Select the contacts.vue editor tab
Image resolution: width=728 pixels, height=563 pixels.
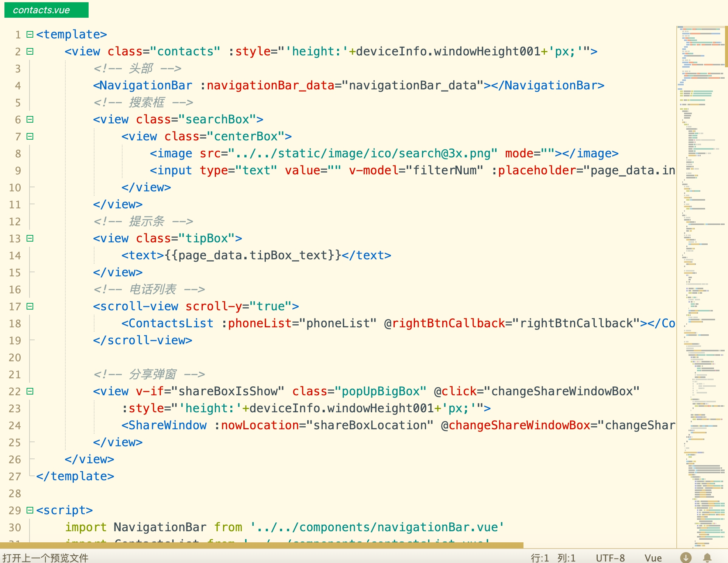click(x=46, y=10)
